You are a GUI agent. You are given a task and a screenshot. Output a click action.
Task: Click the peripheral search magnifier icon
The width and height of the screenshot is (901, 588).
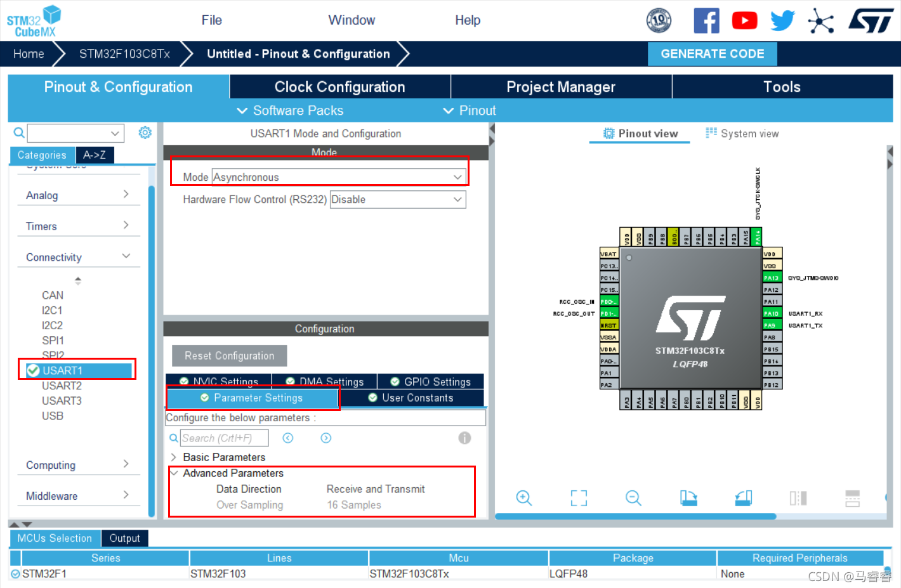point(19,133)
